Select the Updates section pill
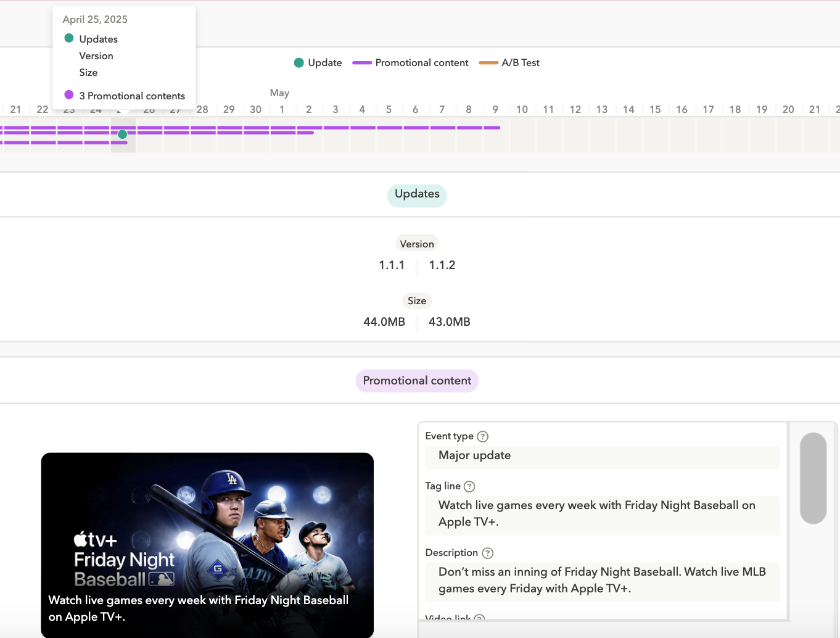The image size is (840, 638). coord(417,194)
